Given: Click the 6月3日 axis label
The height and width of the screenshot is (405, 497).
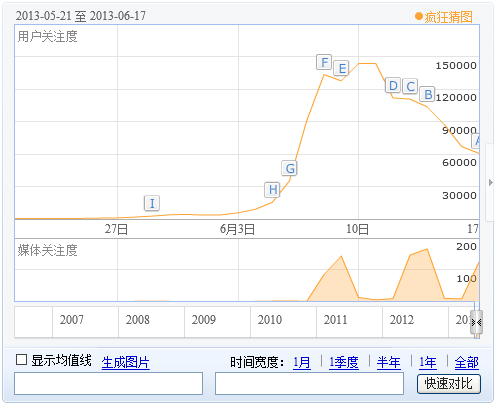Looking at the screenshot, I should point(237,229).
